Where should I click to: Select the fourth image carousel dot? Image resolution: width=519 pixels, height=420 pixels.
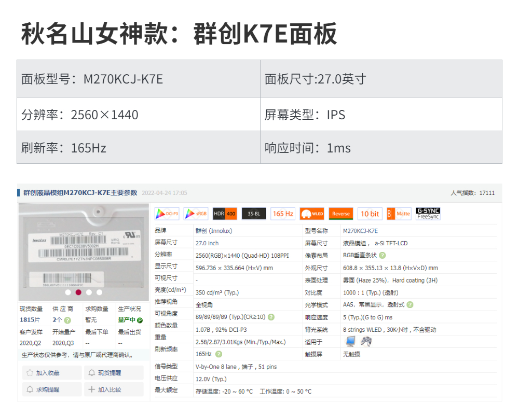coord(99,292)
